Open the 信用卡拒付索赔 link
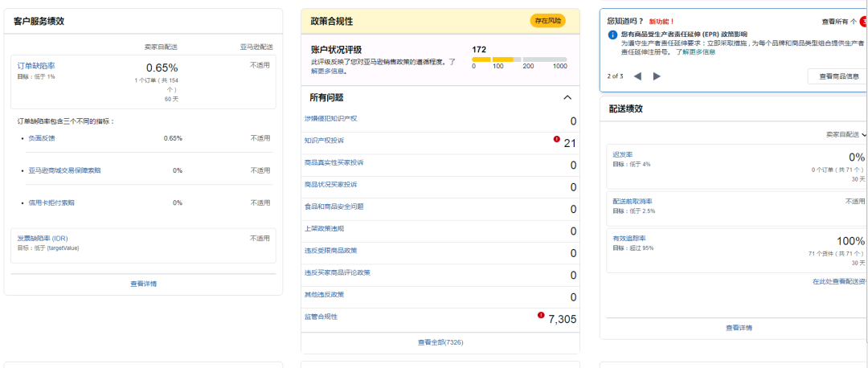Image resolution: width=868 pixels, height=368 pixels. [51, 202]
